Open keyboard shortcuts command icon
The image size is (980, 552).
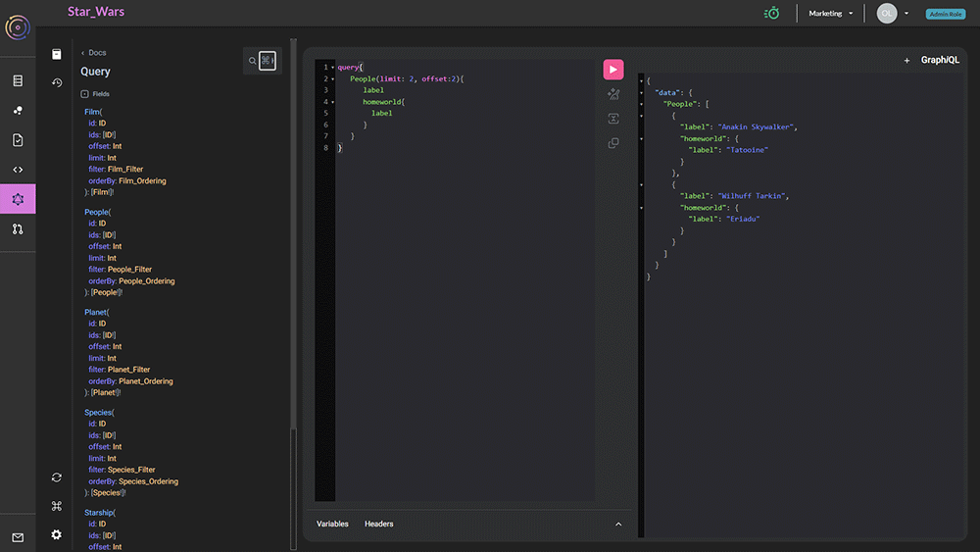(57, 506)
